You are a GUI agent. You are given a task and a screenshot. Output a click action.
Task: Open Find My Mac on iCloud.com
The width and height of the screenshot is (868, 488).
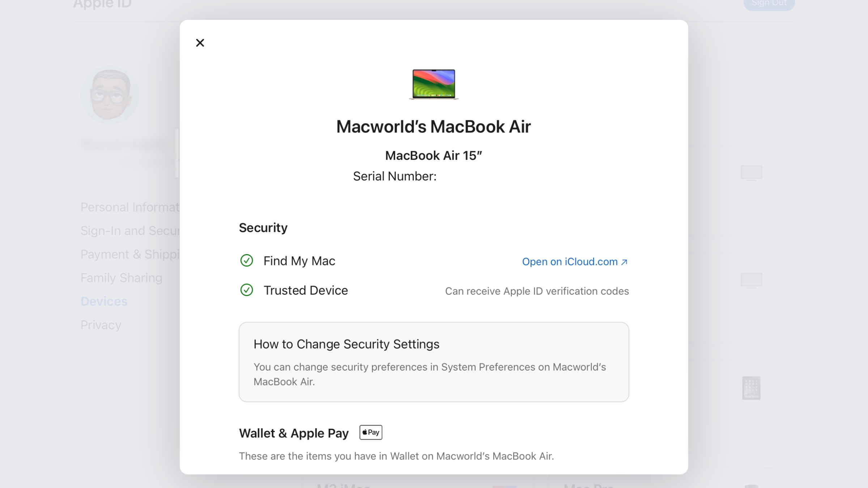point(570,261)
